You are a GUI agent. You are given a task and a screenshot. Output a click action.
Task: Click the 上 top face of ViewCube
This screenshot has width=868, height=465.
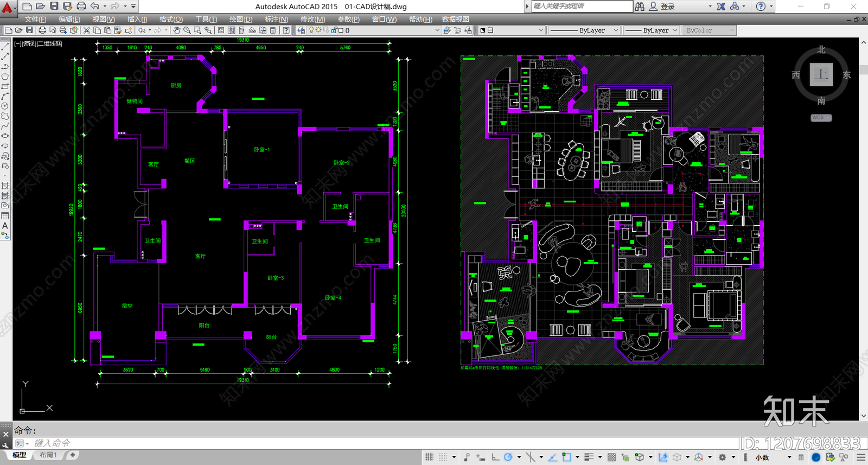tap(821, 74)
